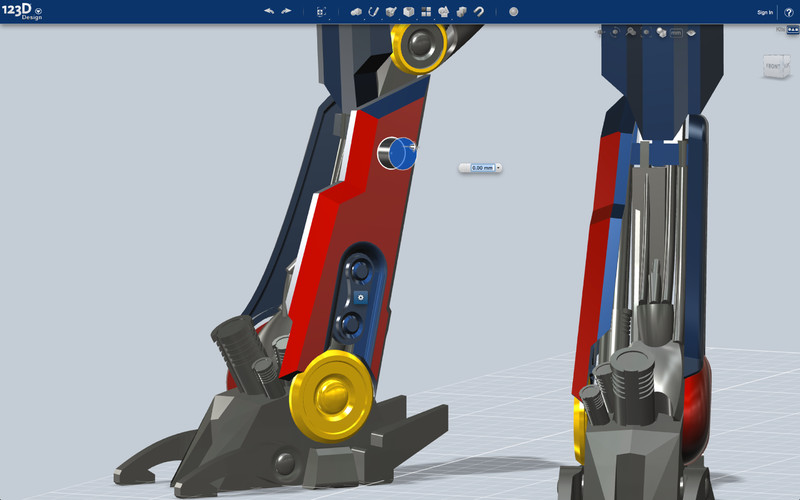
Task: Open the Grouping tool icon
Action: pos(443,12)
